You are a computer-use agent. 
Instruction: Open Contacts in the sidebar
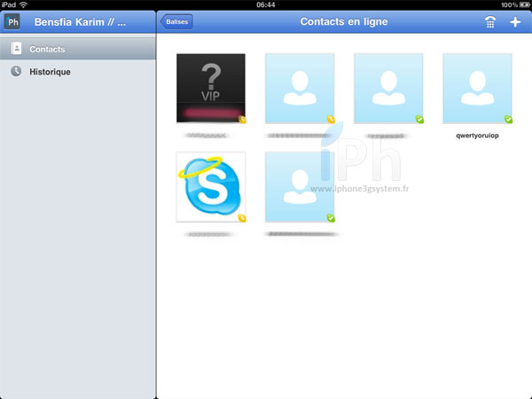click(x=46, y=49)
